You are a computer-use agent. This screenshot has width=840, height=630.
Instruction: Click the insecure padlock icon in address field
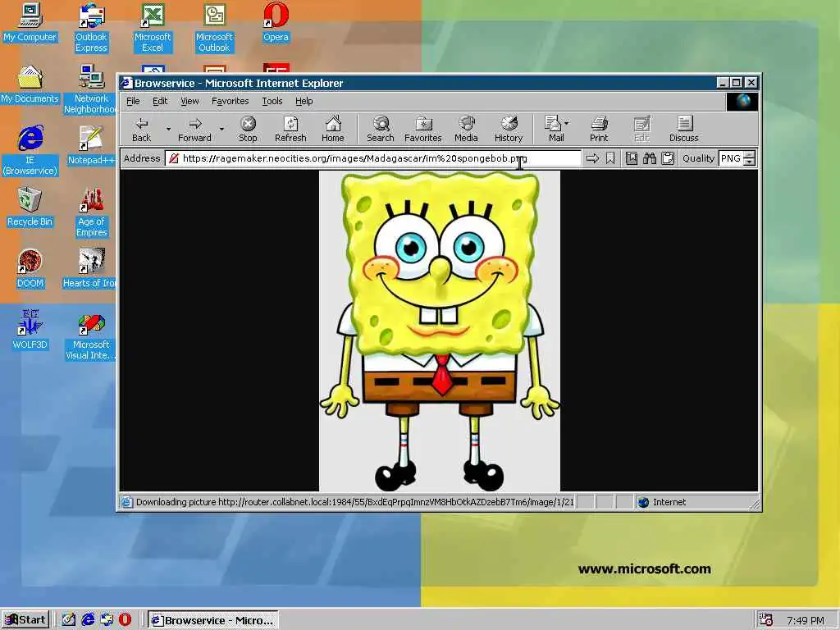[x=174, y=158]
